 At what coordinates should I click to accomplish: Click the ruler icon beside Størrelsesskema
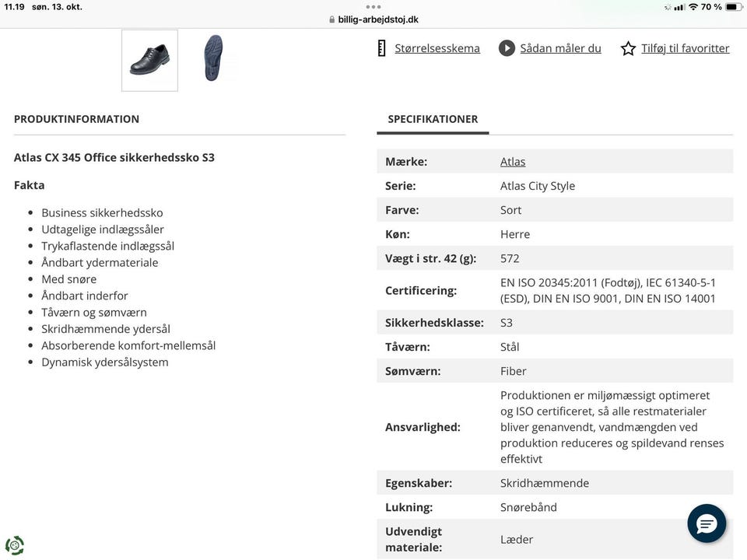[381, 48]
